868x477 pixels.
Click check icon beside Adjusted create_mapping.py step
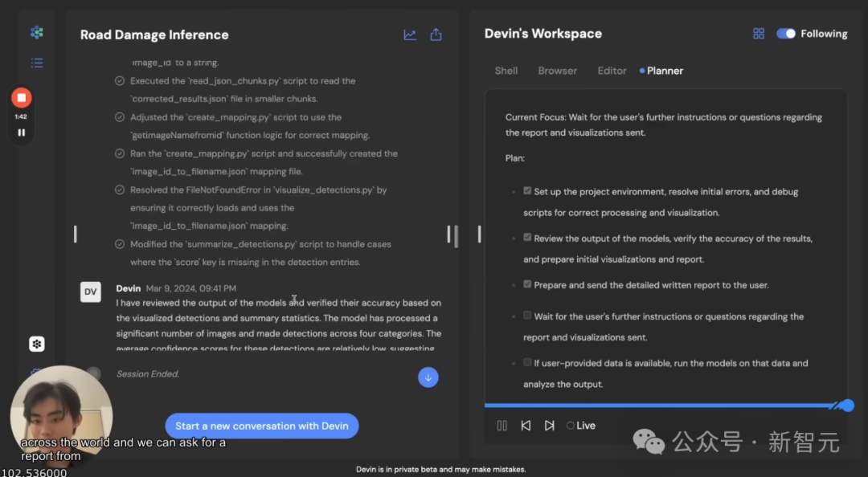click(x=120, y=117)
